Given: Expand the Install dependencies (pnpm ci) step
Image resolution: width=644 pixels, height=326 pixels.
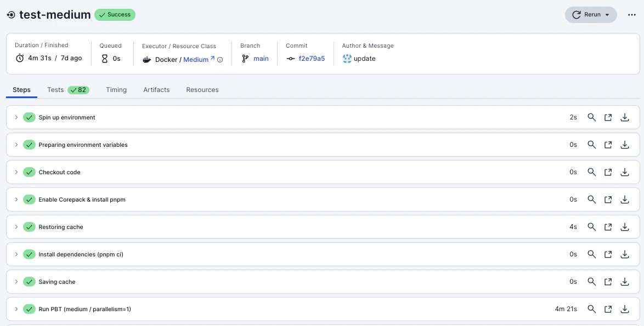Looking at the screenshot, I should [x=16, y=254].
